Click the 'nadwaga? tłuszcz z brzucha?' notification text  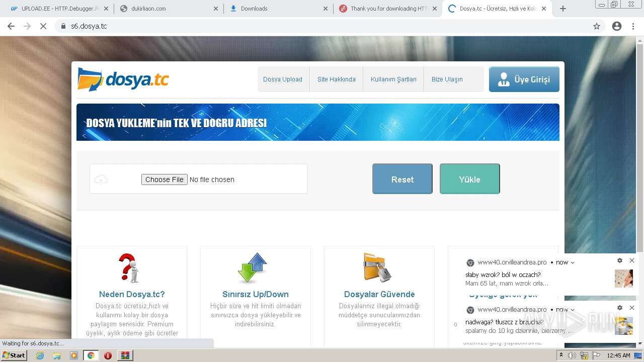point(504,322)
